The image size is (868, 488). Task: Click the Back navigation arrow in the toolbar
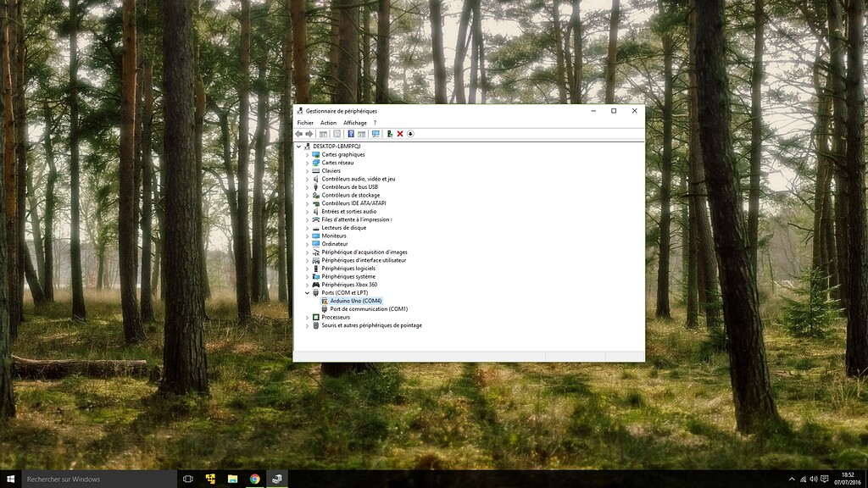click(x=298, y=134)
